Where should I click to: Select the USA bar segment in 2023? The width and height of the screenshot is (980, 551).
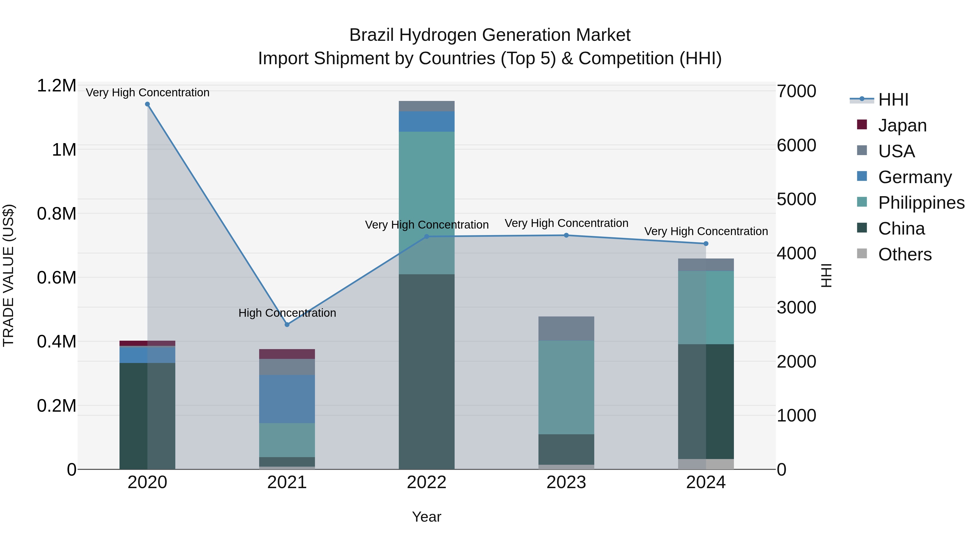566,328
